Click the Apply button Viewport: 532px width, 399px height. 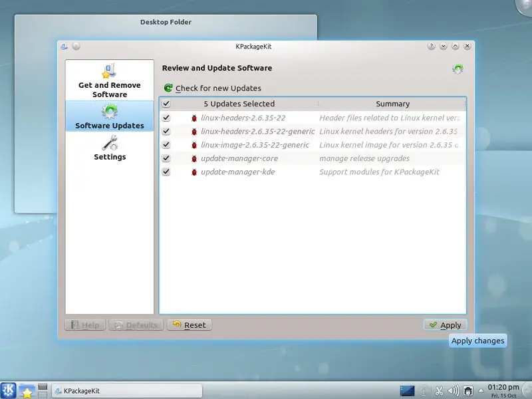pos(445,325)
